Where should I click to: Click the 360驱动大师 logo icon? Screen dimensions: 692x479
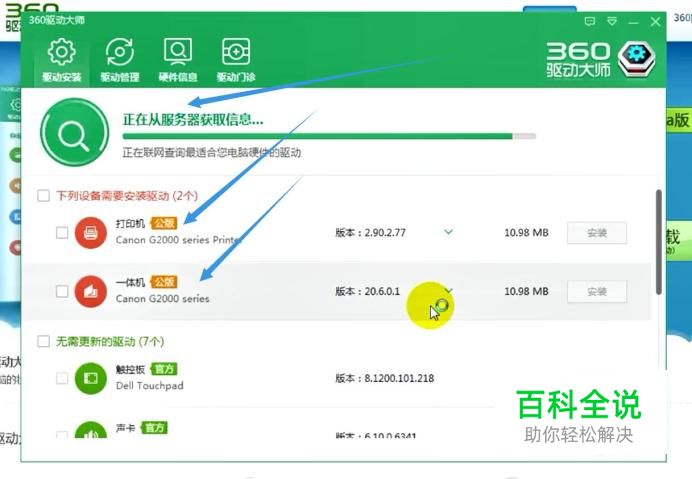coord(636,59)
